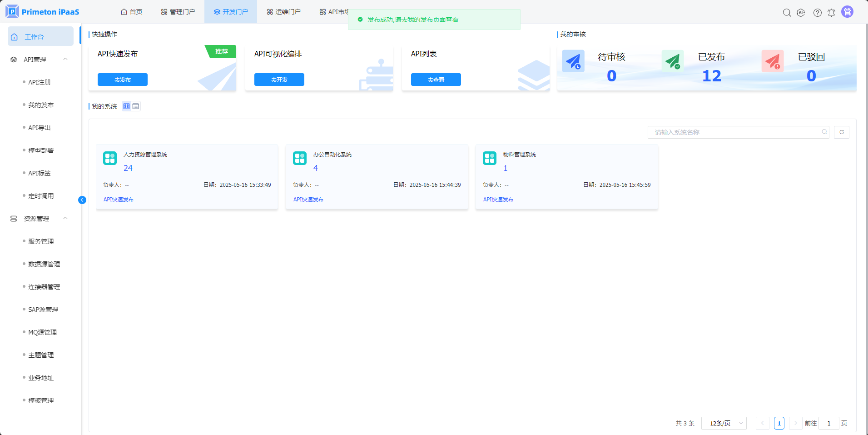
Task: Click the help question mark icon
Action: click(817, 13)
